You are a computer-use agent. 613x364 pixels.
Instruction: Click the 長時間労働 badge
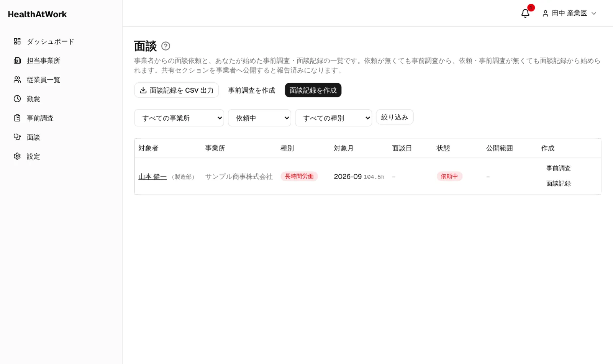299,176
